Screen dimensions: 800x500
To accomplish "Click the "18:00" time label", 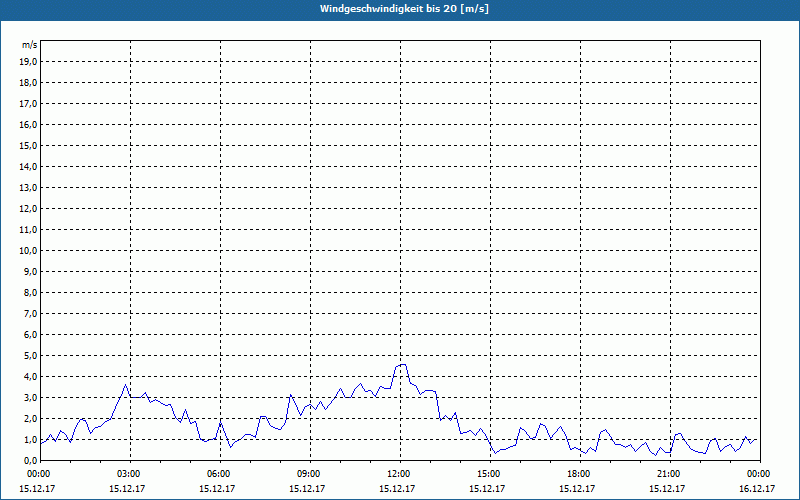I will coord(580,474).
